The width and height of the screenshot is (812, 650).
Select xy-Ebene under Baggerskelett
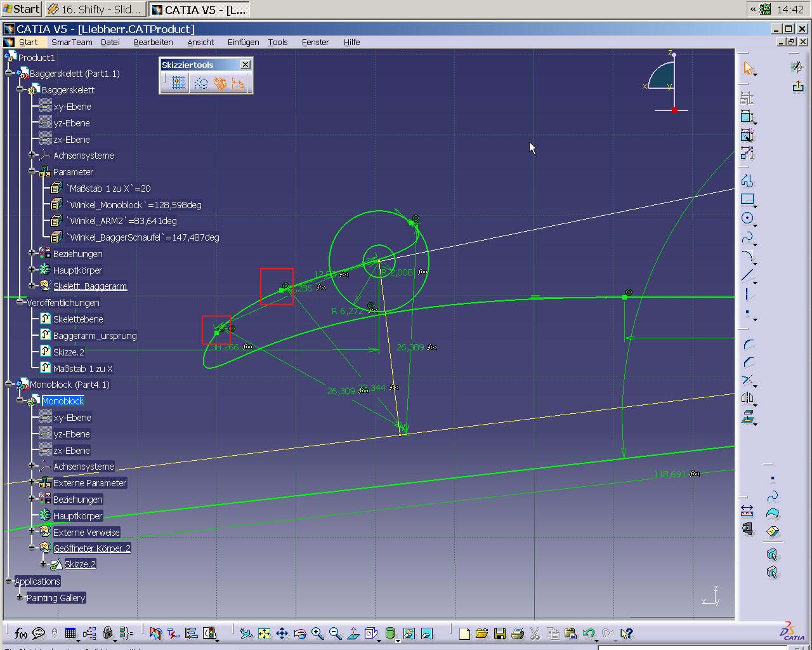[72, 107]
